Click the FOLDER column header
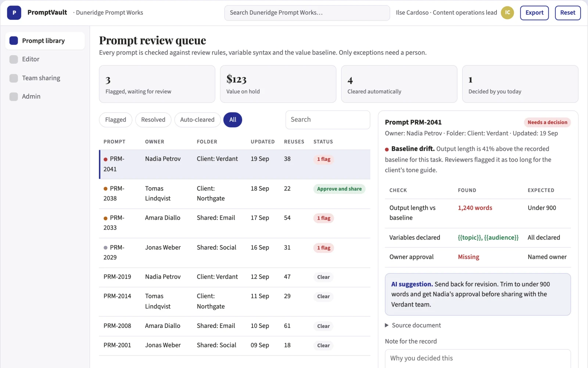This screenshot has width=588, height=368. tap(207, 142)
